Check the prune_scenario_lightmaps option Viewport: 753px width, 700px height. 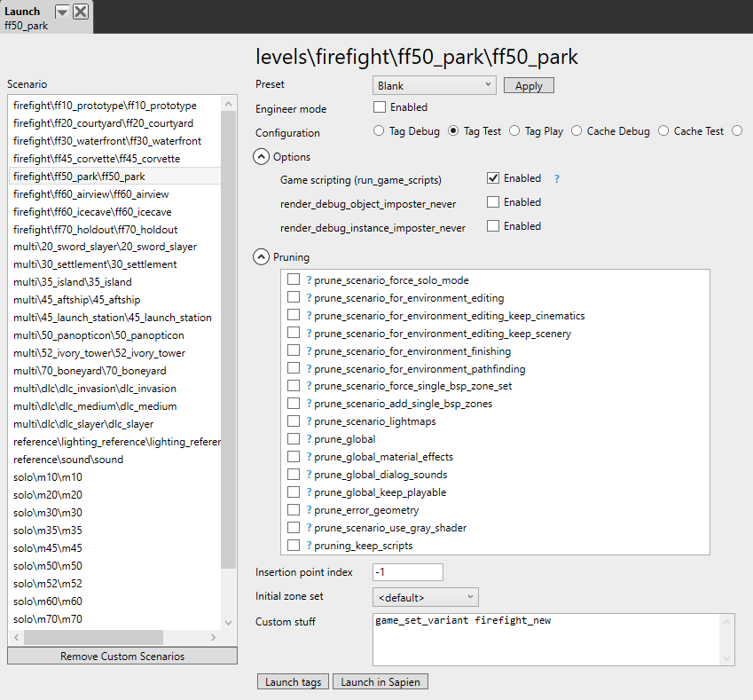(294, 421)
